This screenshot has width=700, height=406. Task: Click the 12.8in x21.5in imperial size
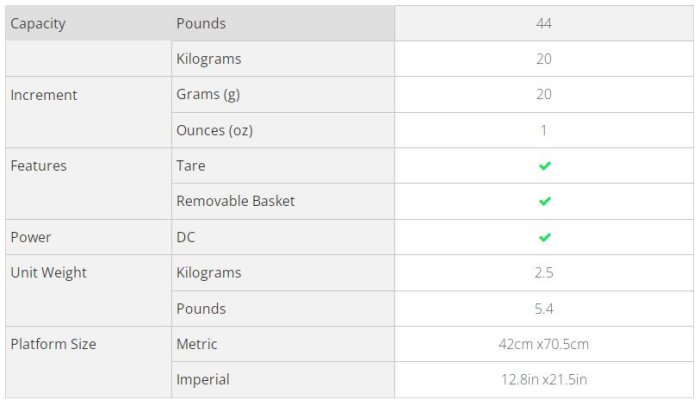pyautogui.click(x=544, y=379)
